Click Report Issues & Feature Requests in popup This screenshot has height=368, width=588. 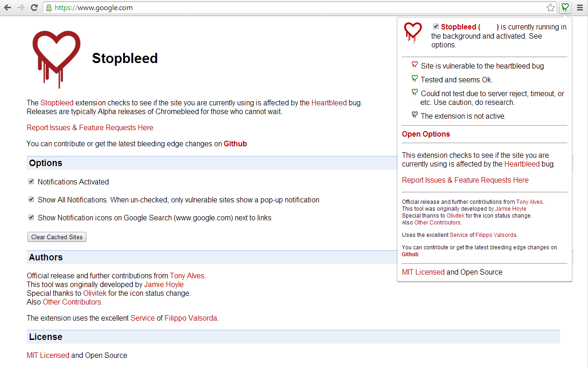coord(465,180)
